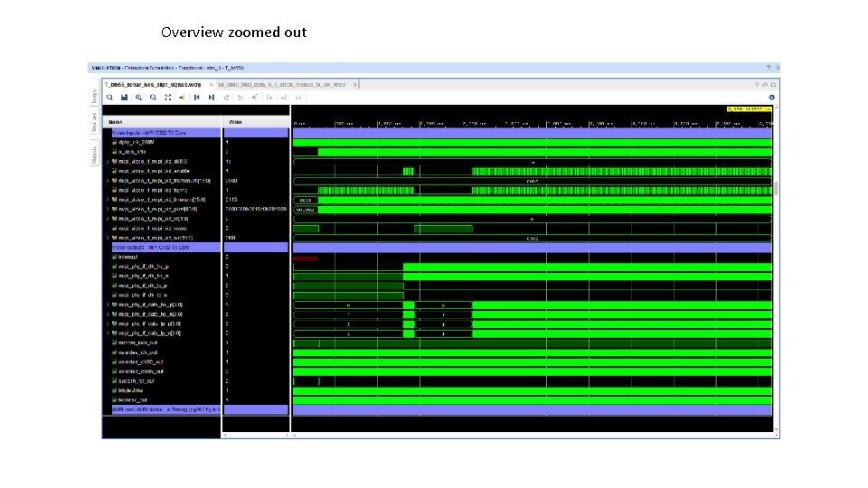The height and width of the screenshot is (488, 868).
Task: Open the waveform Search tool
Action: 109,98
